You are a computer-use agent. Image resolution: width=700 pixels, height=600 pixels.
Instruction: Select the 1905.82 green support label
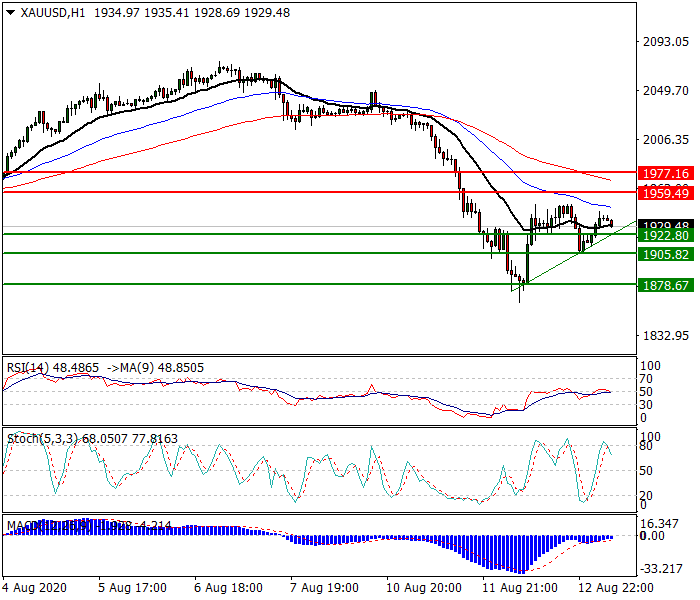point(666,254)
